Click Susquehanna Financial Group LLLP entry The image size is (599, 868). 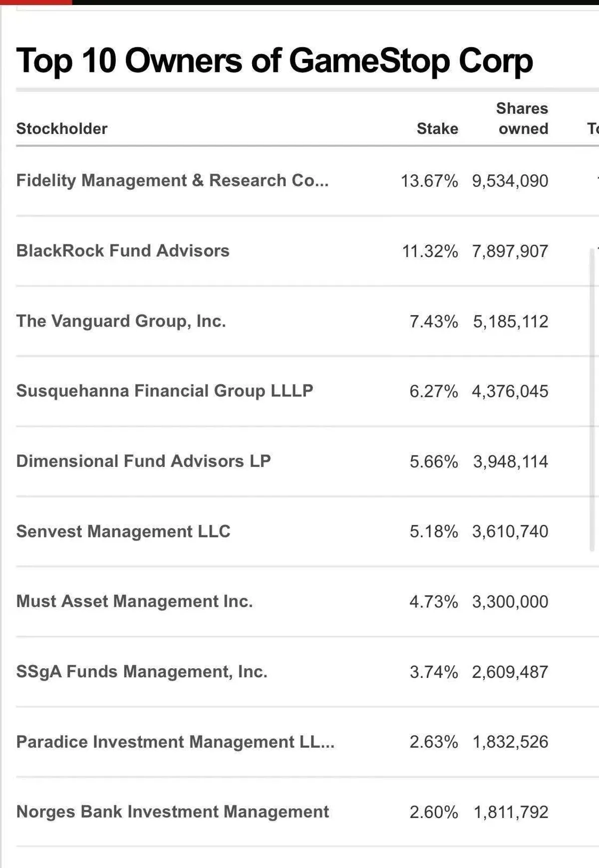(x=164, y=391)
